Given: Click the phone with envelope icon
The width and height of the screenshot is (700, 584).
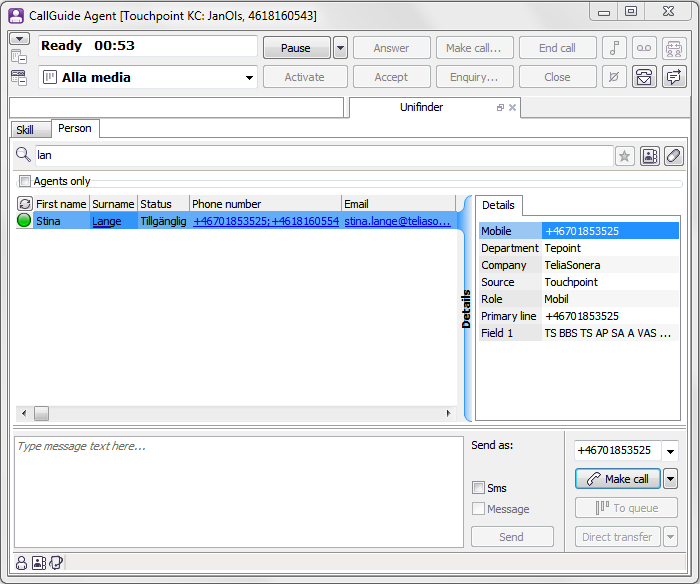Looking at the screenshot, I should pyautogui.click(x=644, y=77).
